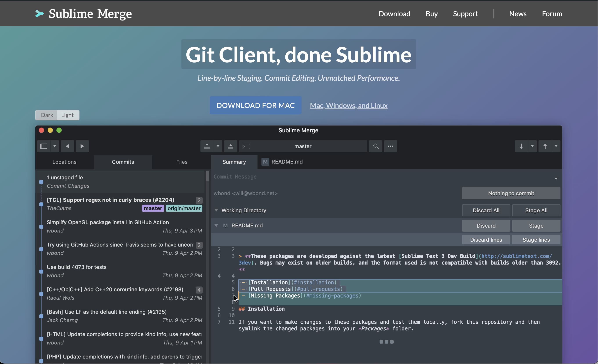Switch to the Files tab
Viewport: 598px width, 364px height.
pos(182,162)
